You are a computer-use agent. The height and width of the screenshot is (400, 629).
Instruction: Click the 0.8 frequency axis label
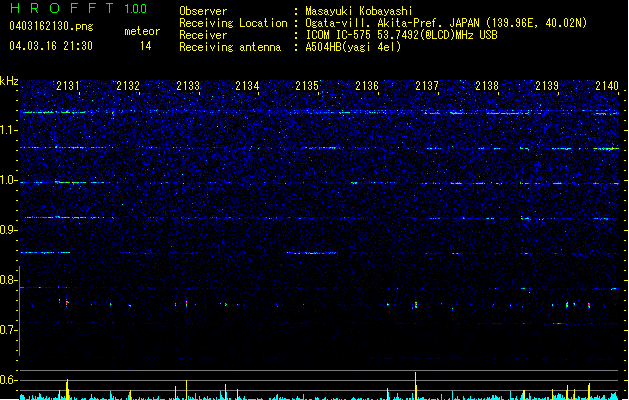coord(9,280)
